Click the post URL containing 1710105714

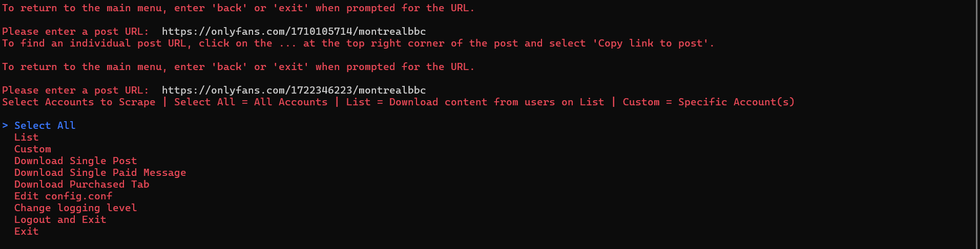tap(294, 31)
